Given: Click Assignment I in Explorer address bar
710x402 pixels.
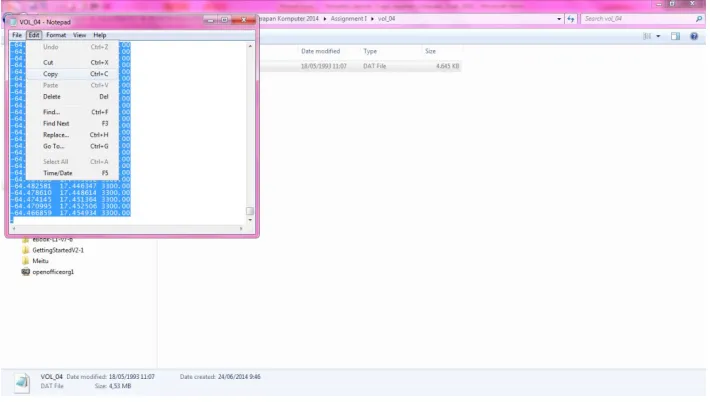Looking at the screenshot, I should coord(348,19).
